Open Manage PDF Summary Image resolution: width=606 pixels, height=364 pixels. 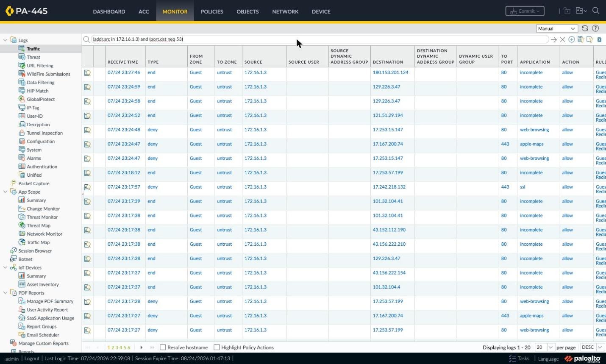[x=50, y=301]
